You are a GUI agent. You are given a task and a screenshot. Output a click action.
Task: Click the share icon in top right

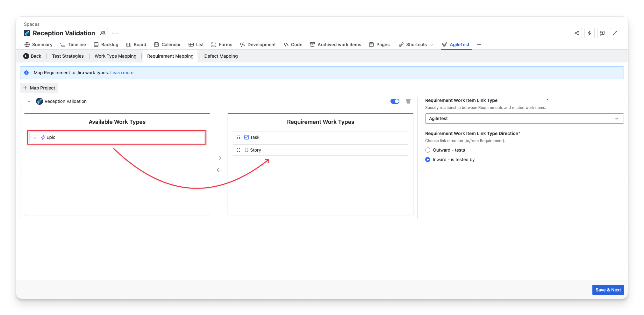point(576,33)
